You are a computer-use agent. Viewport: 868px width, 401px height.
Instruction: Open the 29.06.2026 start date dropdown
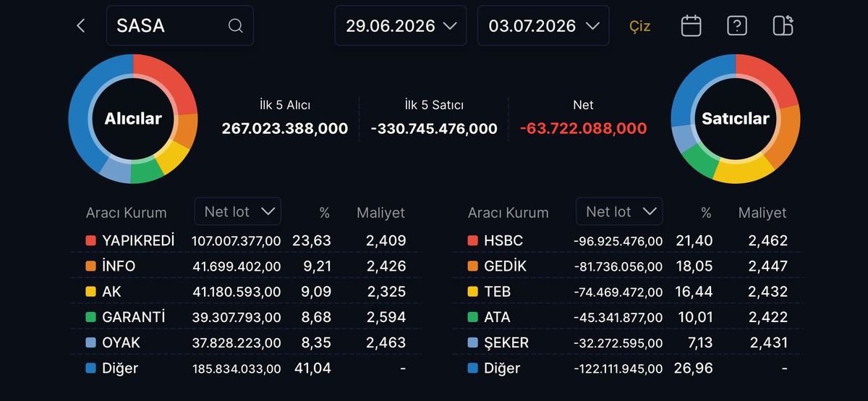401,26
